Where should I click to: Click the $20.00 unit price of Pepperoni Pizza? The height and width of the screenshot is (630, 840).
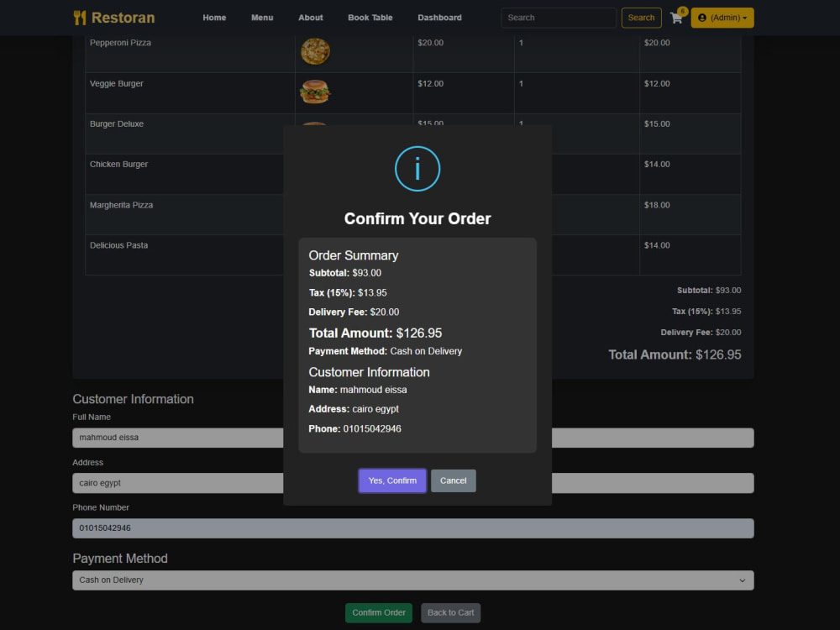click(x=431, y=43)
